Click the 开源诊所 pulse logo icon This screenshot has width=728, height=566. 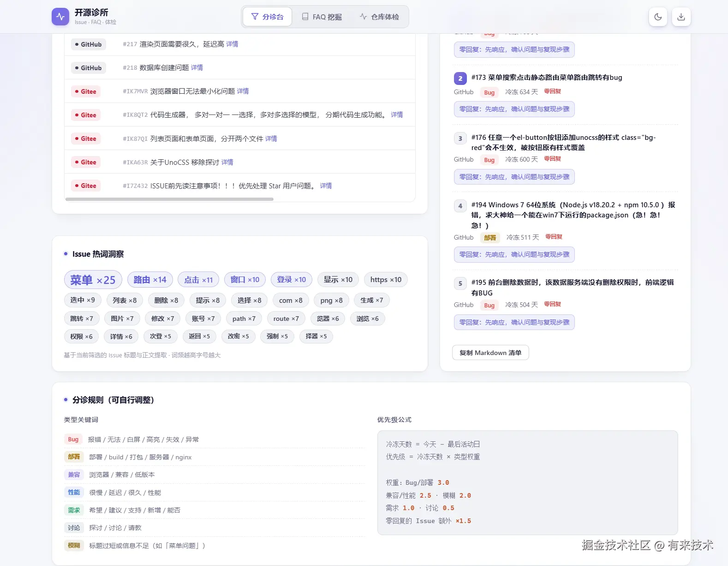coord(60,17)
